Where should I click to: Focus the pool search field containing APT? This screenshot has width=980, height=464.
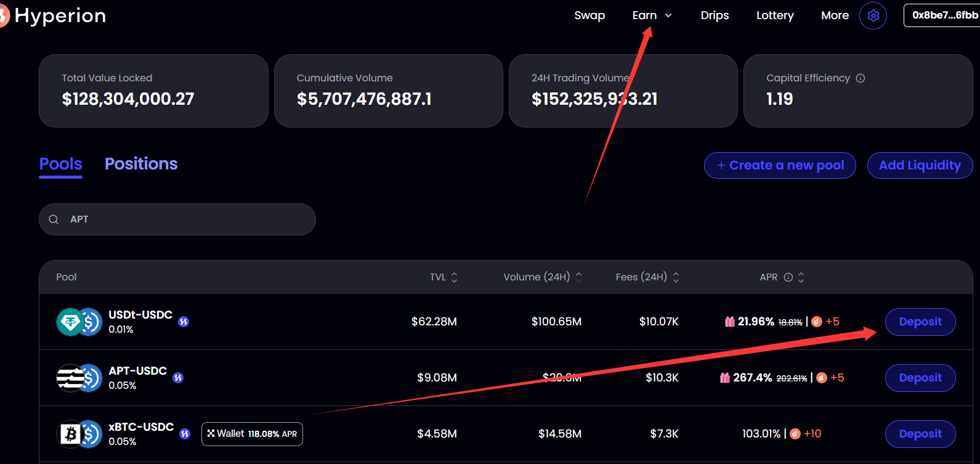pyautogui.click(x=177, y=219)
